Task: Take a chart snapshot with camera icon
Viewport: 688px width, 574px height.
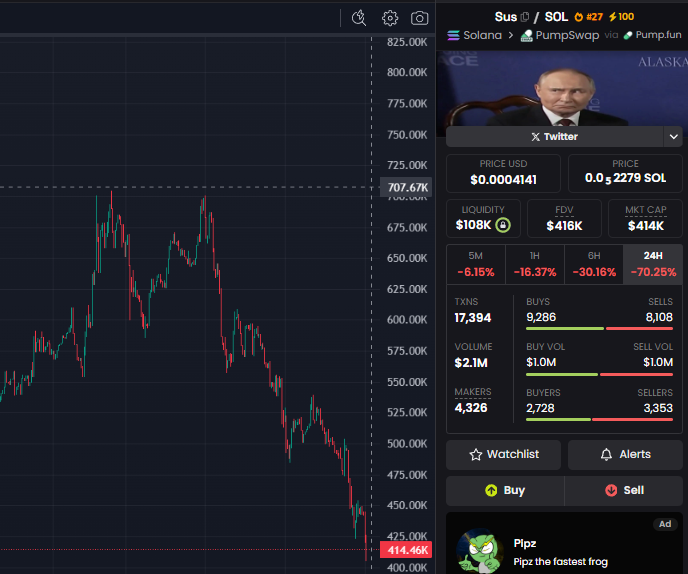Action: pyautogui.click(x=419, y=18)
